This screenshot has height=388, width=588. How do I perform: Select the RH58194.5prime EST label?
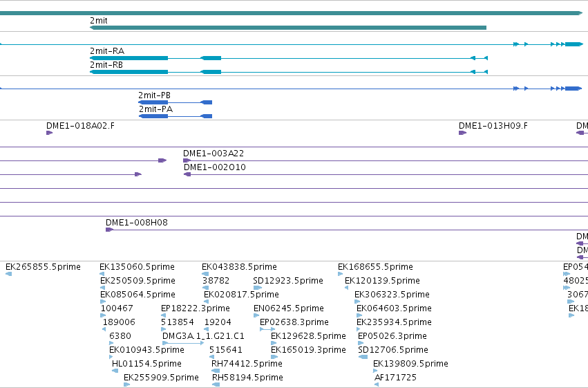[x=247, y=378]
